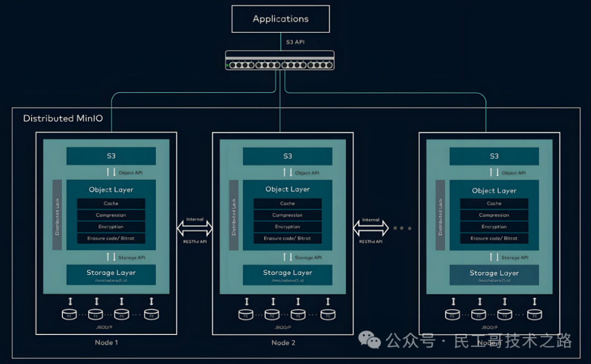Viewport: 591px width, 364px height.
Task: Click Encryption in Node n's Object Layer
Action: (x=494, y=227)
